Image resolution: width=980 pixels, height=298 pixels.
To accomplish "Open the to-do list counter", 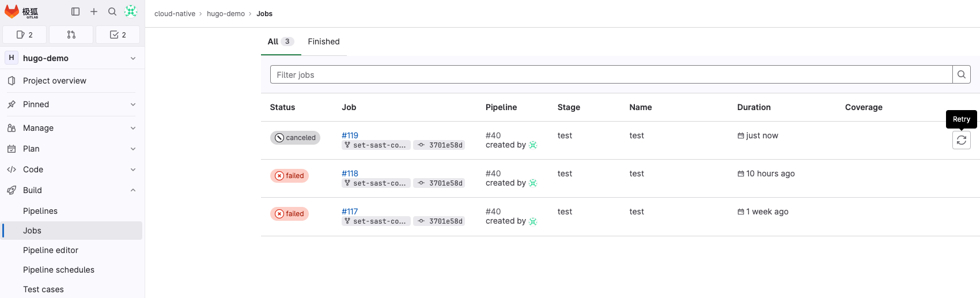I will 118,35.
